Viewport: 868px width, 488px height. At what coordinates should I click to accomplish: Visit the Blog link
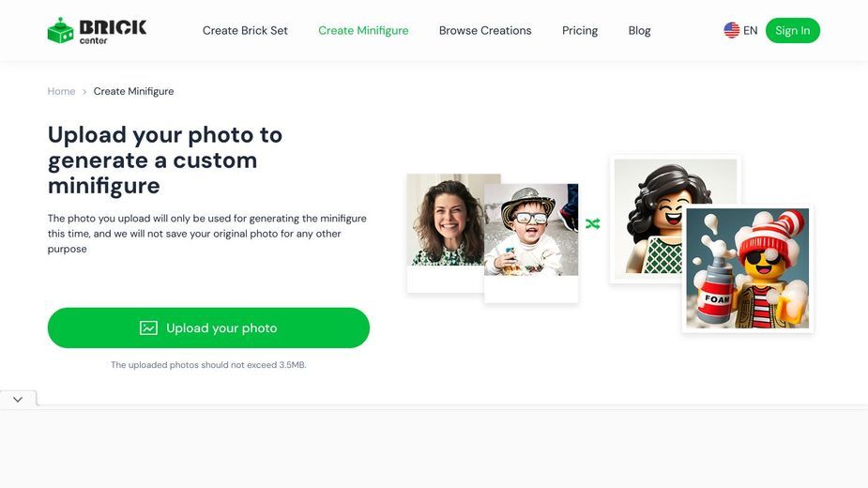click(639, 30)
